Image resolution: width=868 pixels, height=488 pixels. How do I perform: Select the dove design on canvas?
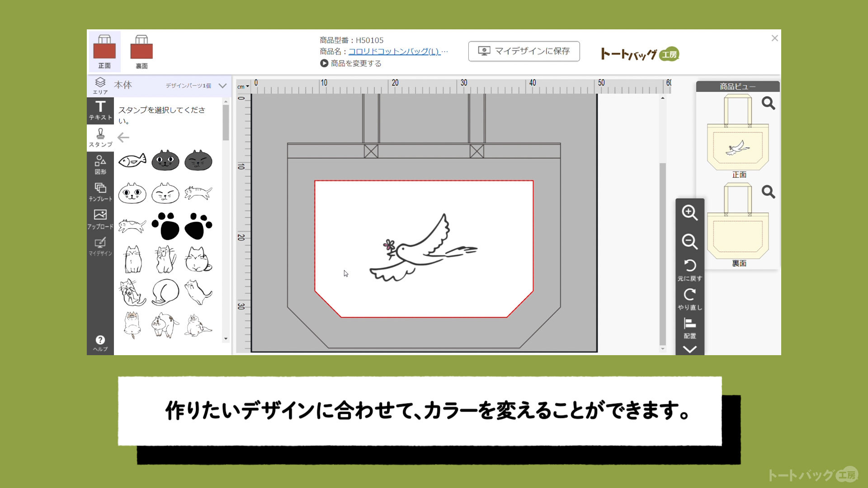coord(423,248)
